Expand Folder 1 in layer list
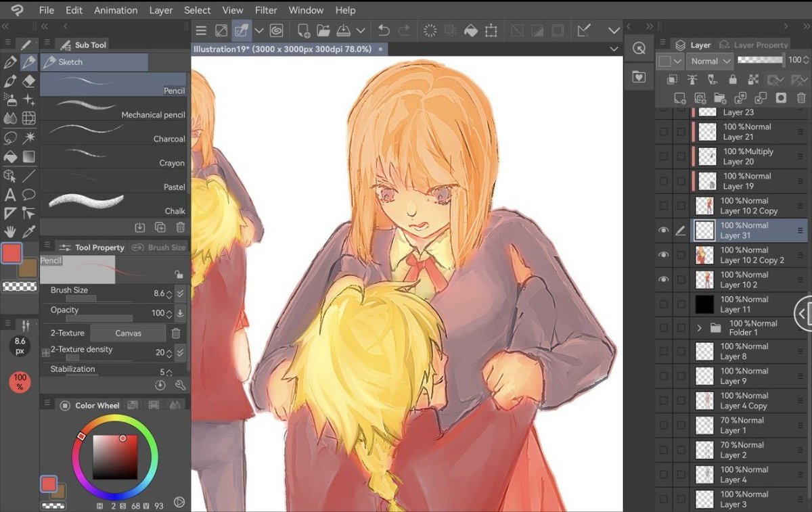Screen dimensions: 812x512 click(700, 328)
